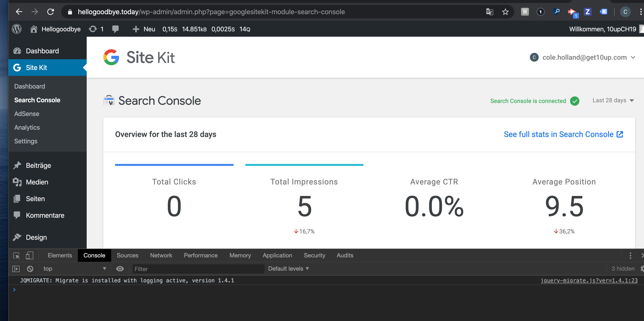Expand cole.holland@get10up.com account dropdown
This screenshot has height=321, width=644.
tap(583, 57)
